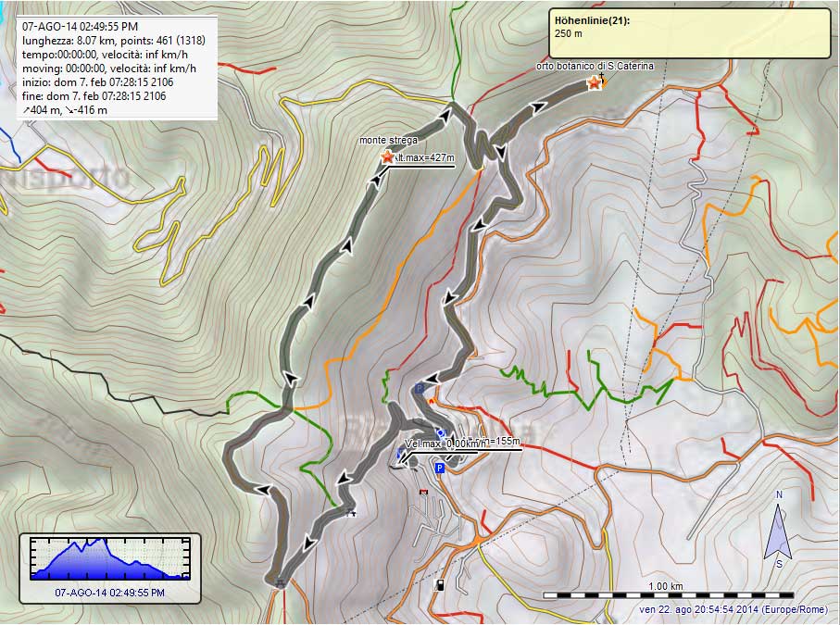Click the 'monte strega' waypoint label

[388, 141]
